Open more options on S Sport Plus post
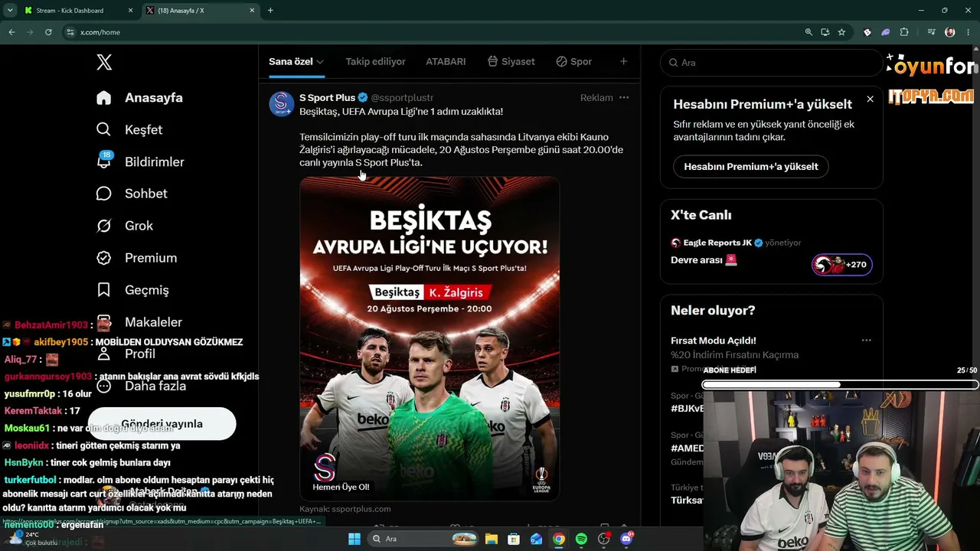 coord(624,98)
